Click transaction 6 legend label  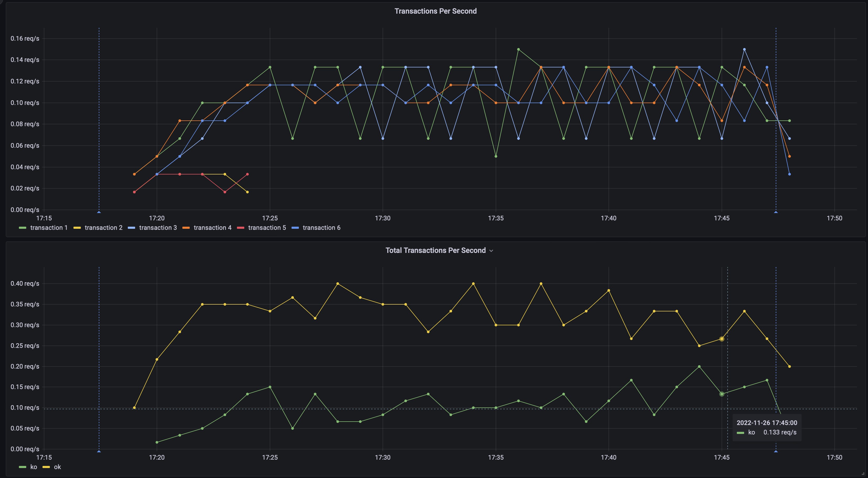(321, 228)
